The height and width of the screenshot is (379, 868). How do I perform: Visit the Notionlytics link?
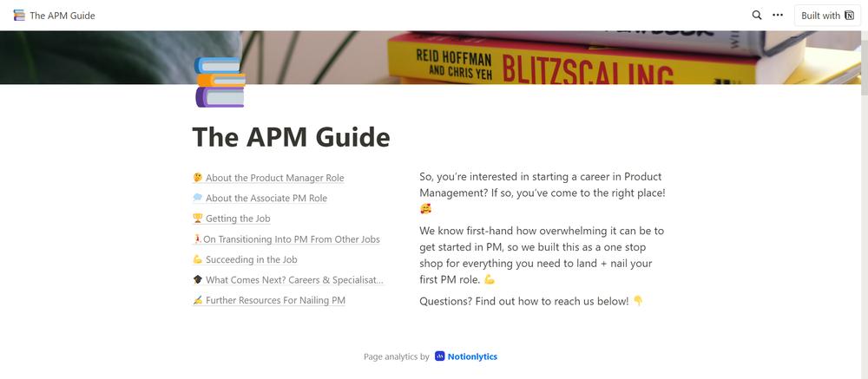(x=472, y=356)
